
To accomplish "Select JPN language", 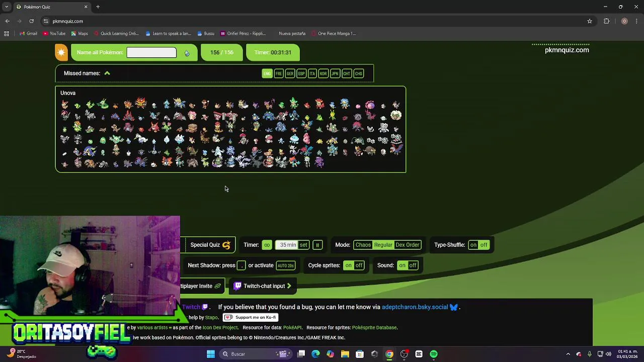I will 335,73.
